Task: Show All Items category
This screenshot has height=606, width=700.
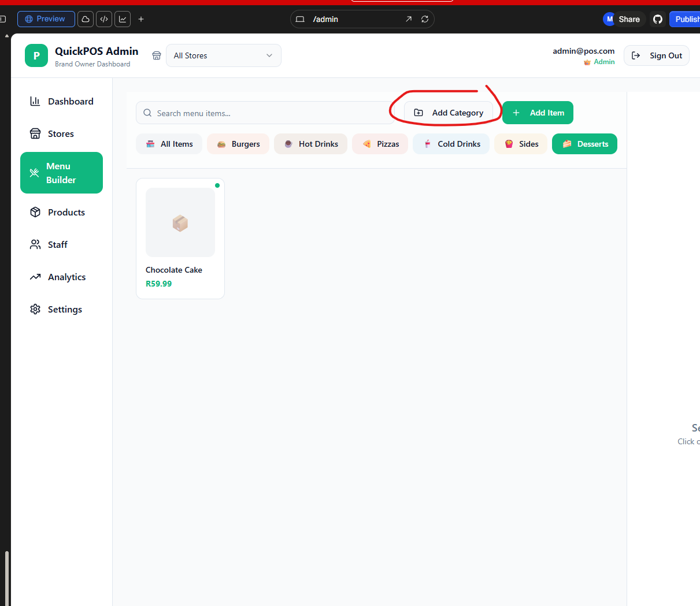Action: (169, 144)
